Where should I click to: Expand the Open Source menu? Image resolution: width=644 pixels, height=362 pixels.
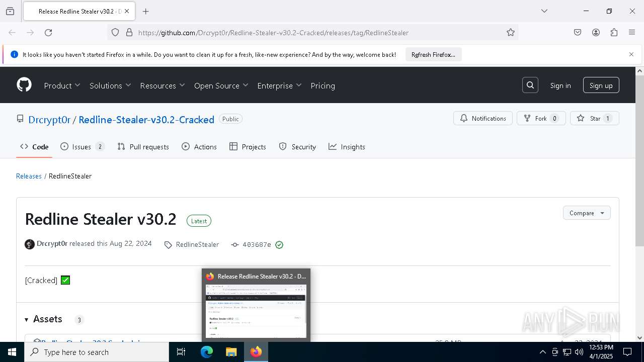tap(221, 85)
